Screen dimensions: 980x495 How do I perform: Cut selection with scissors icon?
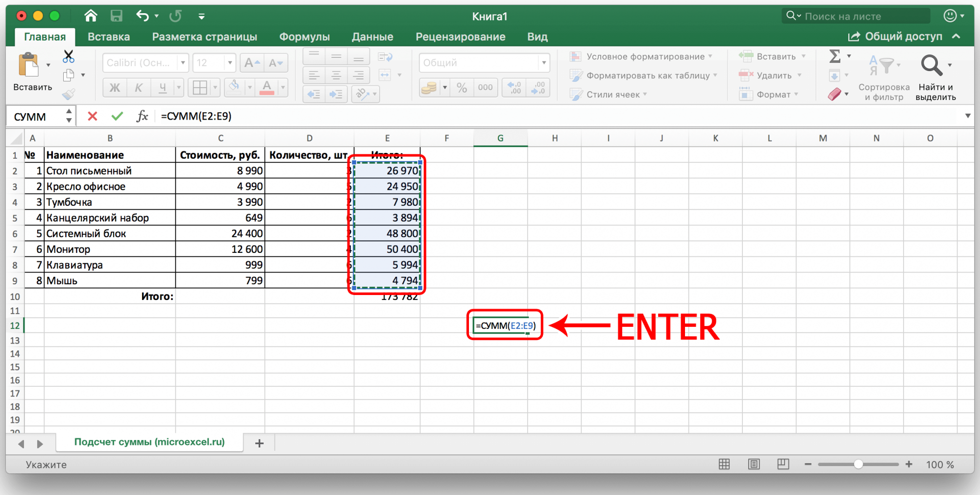point(69,56)
